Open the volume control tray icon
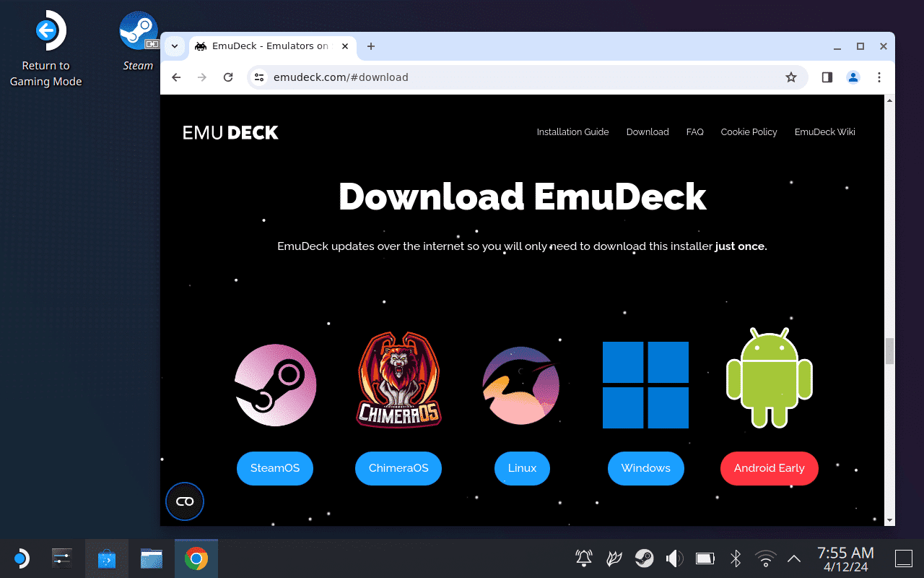The width and height of the screenshot is (924, 578). [x=674, y=558]
